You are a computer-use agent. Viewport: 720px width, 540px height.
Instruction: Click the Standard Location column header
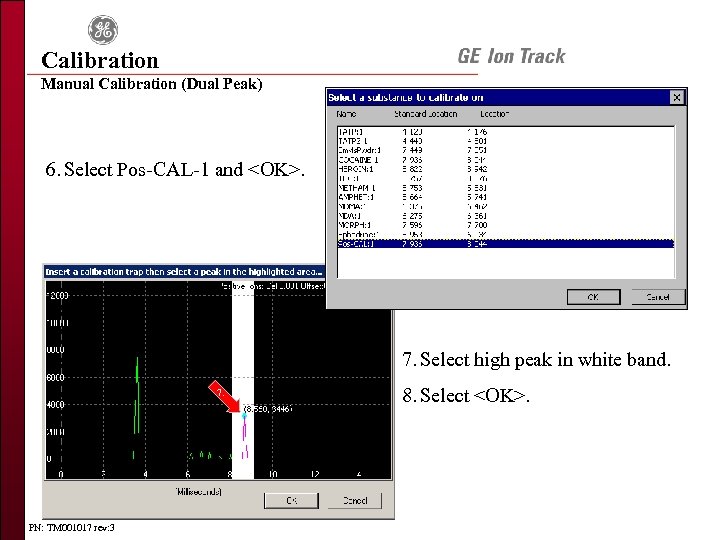tap(426, 114)
